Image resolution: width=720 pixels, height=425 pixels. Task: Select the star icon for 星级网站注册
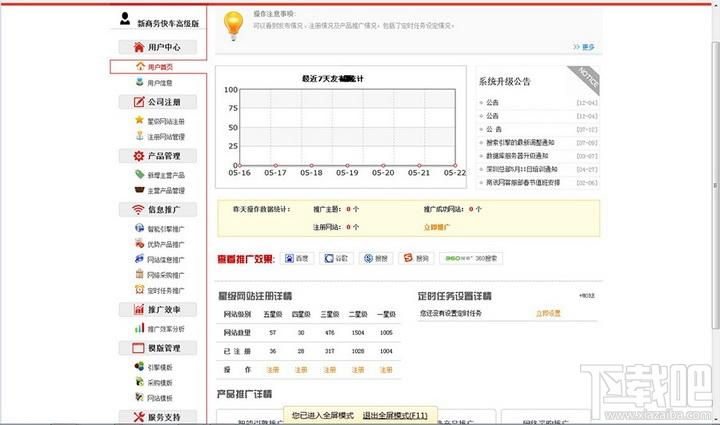140,120
